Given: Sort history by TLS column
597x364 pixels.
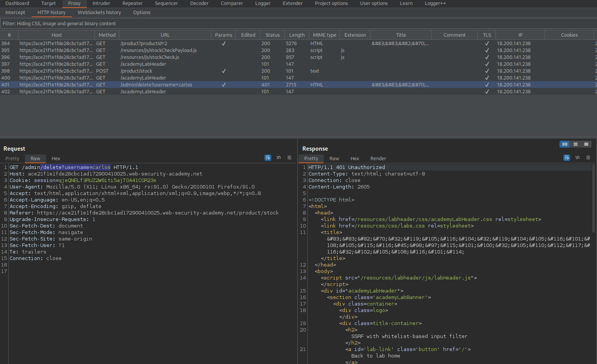Looking at the screenshot, I should click(x=487, y=35).
